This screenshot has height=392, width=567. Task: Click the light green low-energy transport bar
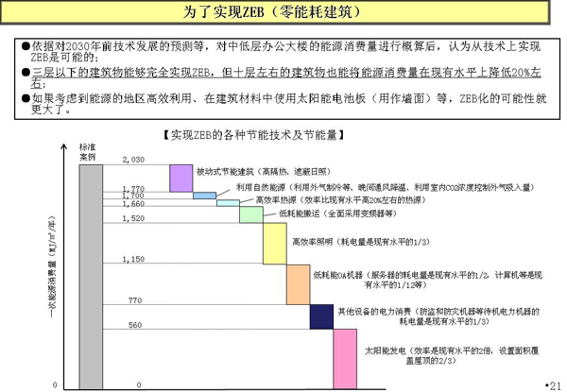tap(251, 214)
